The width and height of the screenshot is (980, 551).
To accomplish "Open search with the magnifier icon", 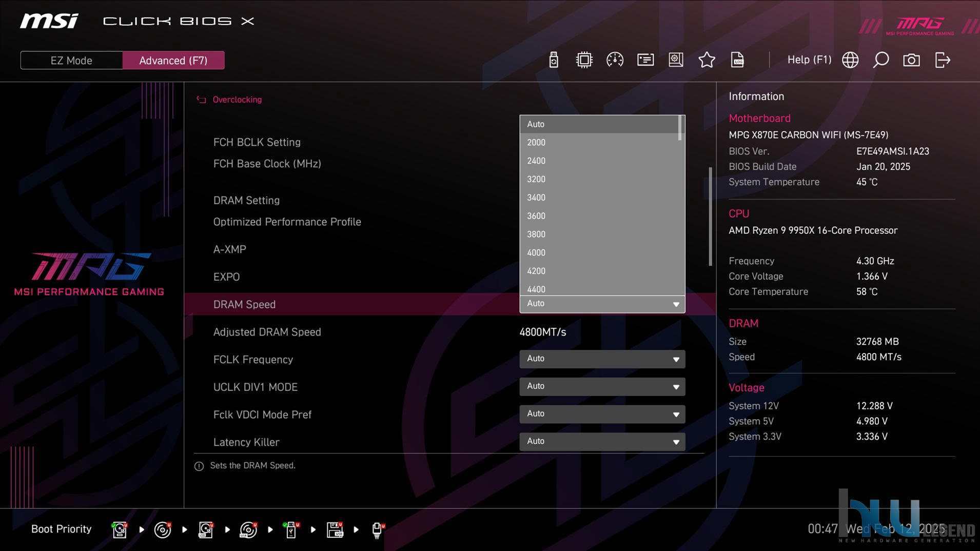I will [x=881, y=60].
